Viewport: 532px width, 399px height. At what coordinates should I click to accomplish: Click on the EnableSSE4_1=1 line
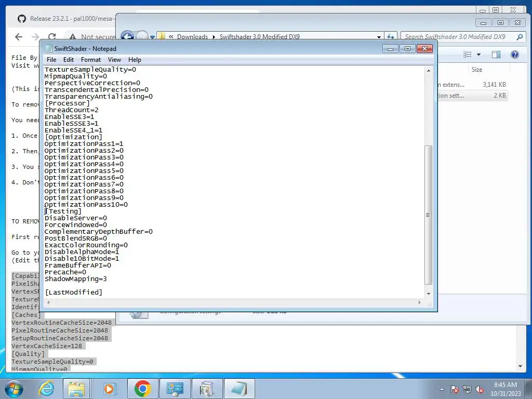[x=73, y=130]
